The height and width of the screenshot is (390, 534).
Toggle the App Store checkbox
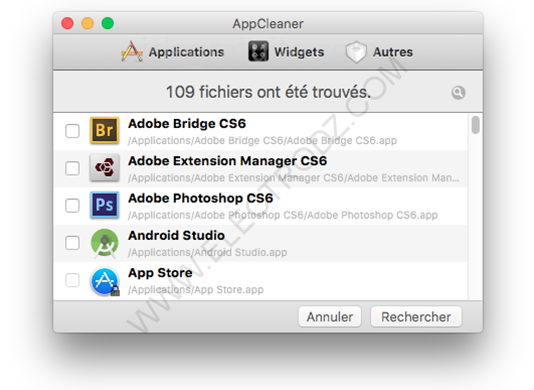click(72, 280)
